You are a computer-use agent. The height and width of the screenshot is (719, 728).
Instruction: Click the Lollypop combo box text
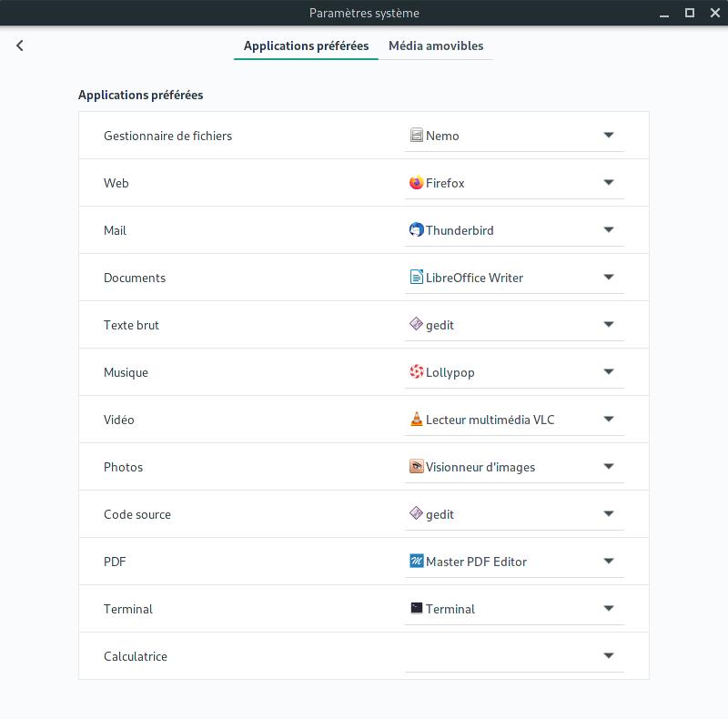coord(450,373)
